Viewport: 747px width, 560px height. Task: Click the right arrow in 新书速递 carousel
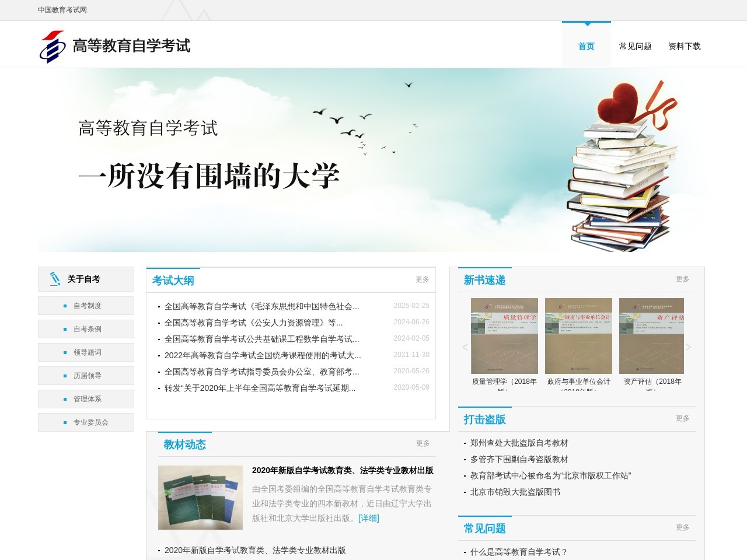point(689,346)
